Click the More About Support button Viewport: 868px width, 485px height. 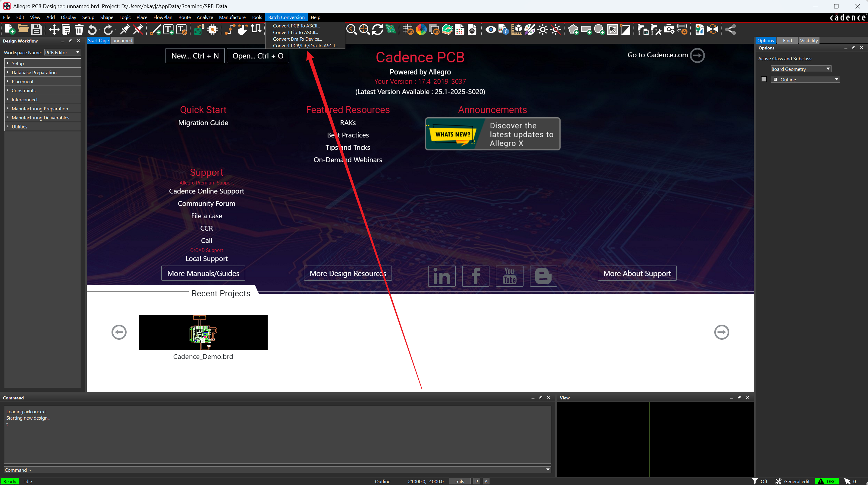click(637, 273)
